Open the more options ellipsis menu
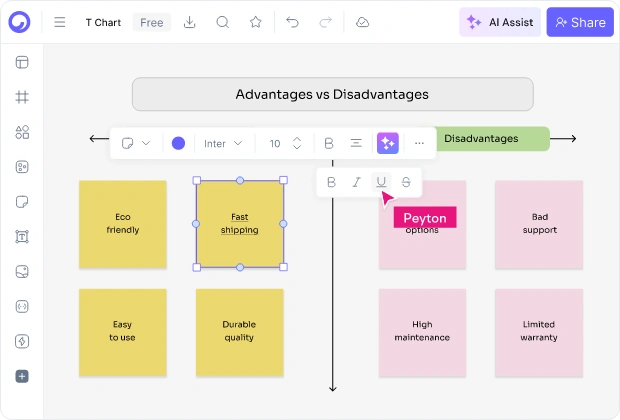Viewport: 620px width, 420px height. click(419, 143)
